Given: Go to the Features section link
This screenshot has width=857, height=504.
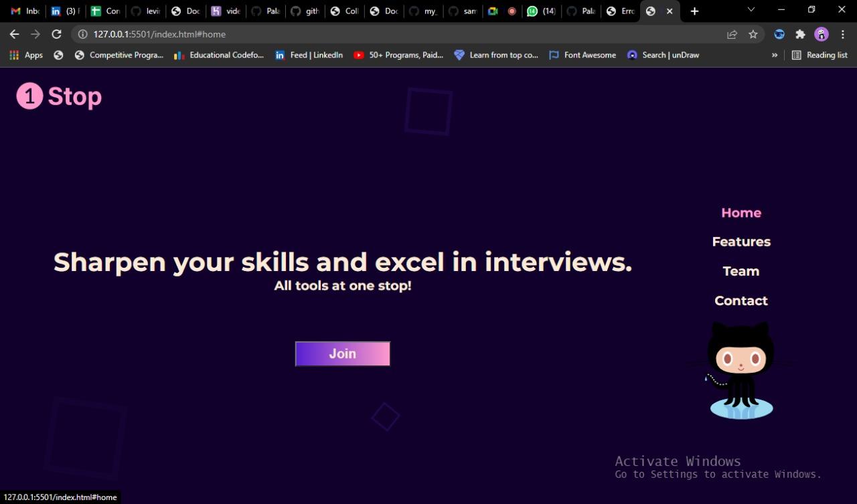Looking at the screenshot, I should [741, 242].
